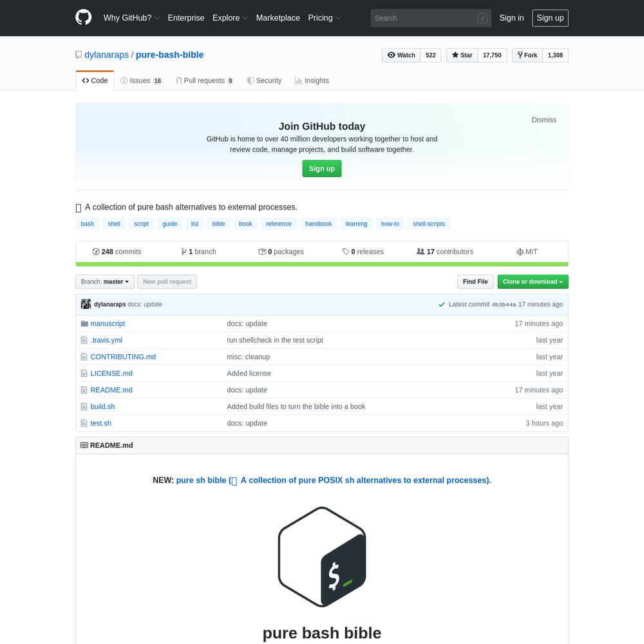Click the build.sh file icon

click(x=84, y=406)
